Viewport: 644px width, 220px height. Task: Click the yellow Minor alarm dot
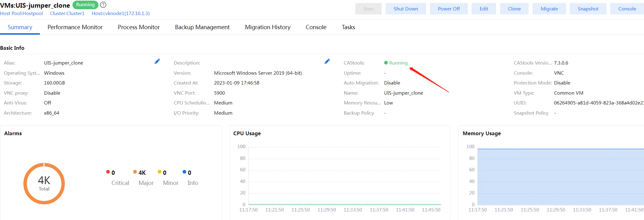tap(160, 172)
